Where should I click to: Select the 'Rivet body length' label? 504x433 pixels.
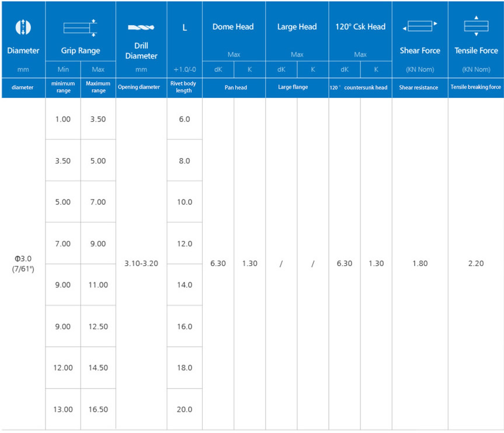pos(185,88)
